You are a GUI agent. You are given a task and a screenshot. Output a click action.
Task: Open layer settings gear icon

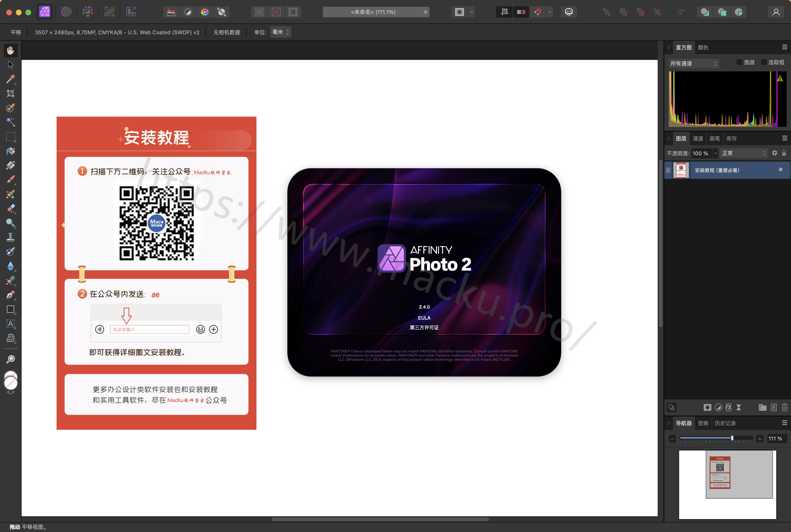[x=774, y=153]
